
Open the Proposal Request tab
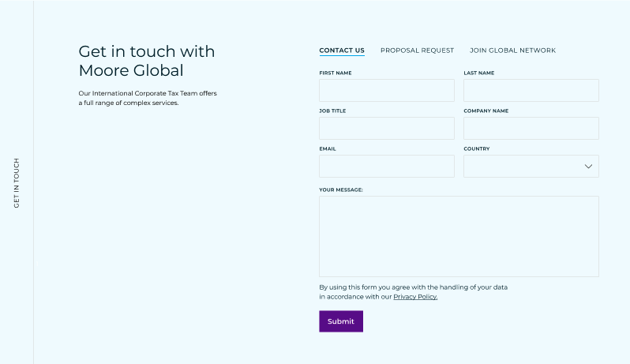pyautogui.click(x=417, y=51)
